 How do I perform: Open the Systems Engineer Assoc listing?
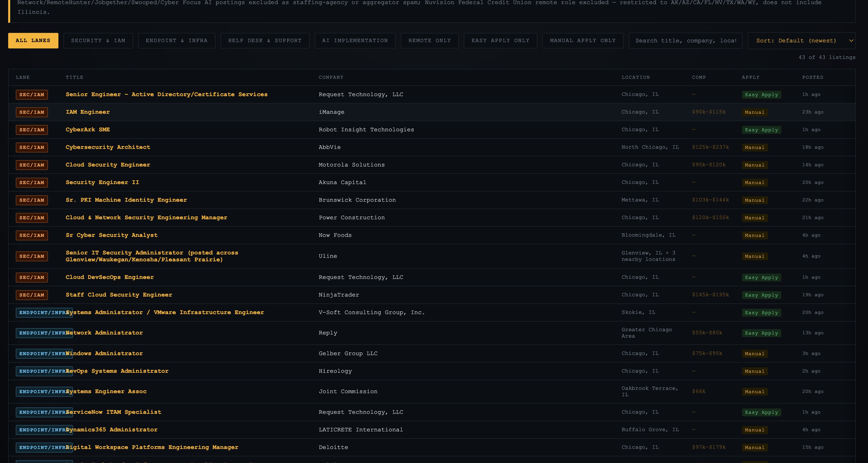click(x=106, y=391)
